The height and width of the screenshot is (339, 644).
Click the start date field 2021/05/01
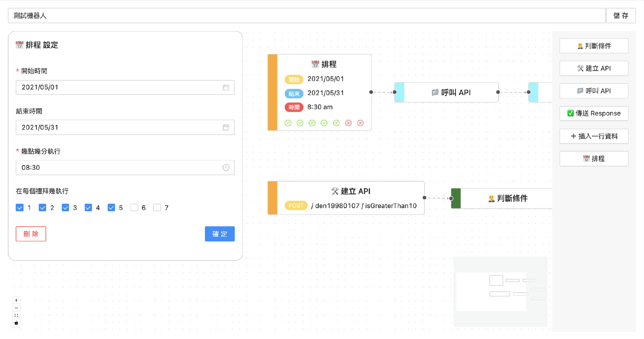(125, 87)
